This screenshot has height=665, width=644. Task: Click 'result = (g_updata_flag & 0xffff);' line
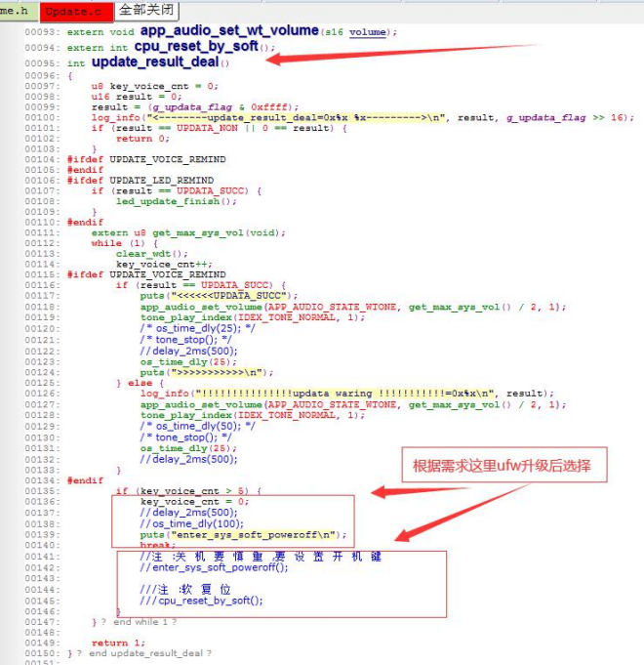click(195, 107)
